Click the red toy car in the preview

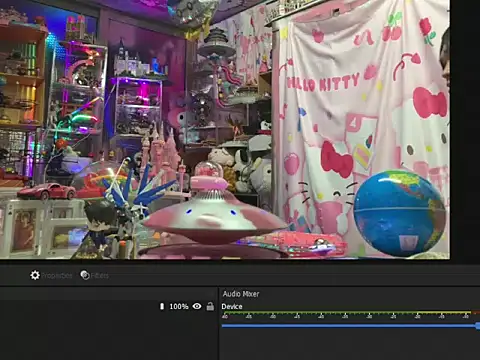coord(47,191)
